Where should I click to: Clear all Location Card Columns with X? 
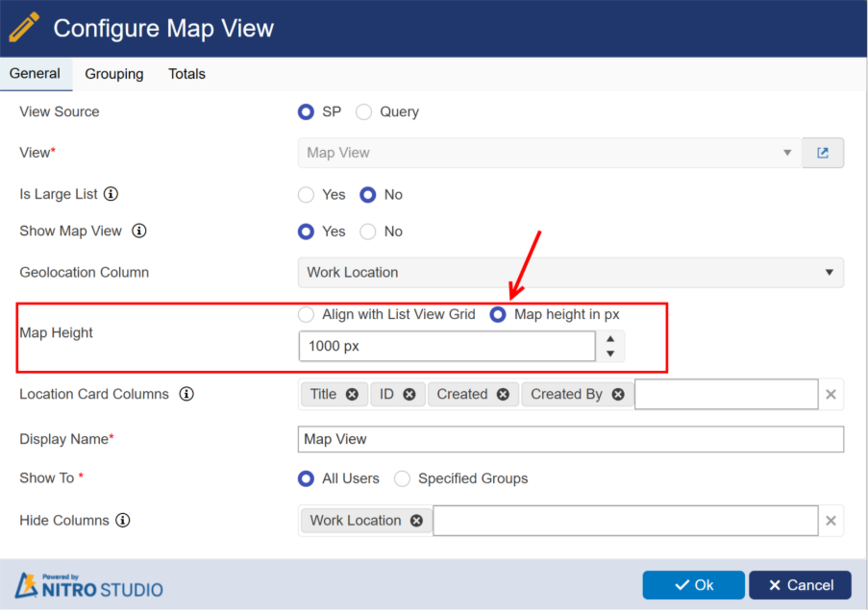point(831,394)
